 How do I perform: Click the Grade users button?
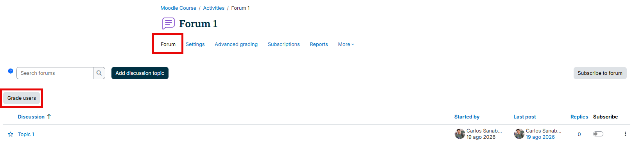click(22, 98)
